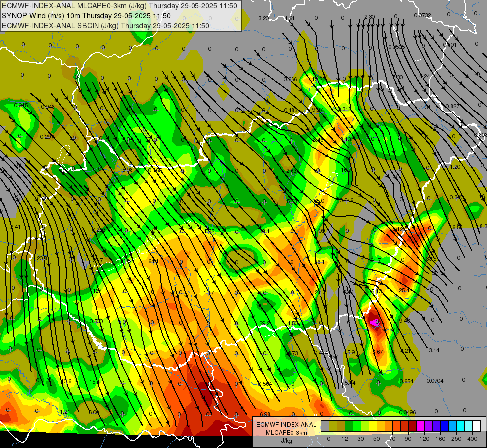Pick the bright green legend swatch
The height and width of the screenshot is (448, 487).
point(357,426)
